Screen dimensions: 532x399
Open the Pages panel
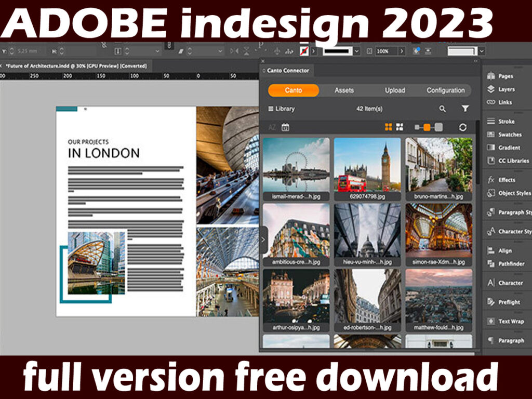(503, 76)
